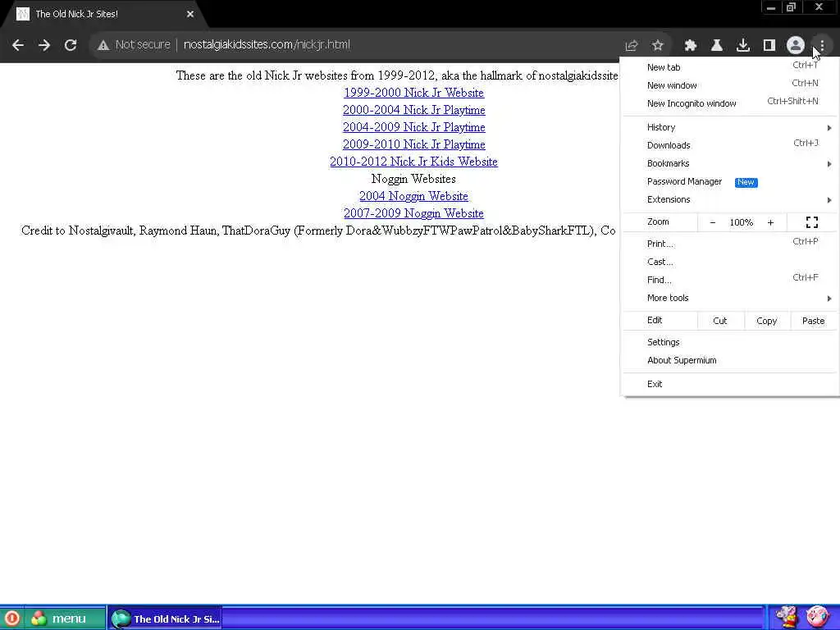This screenshot has width=840, height=630.
Task: Click Copy in the Edit row
Action: 767,321
